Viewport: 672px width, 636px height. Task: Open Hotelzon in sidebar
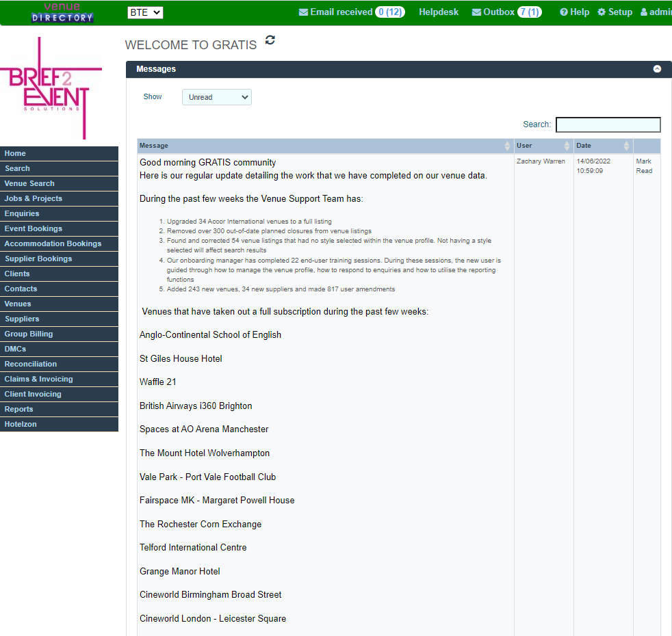(x=59, y=424)
